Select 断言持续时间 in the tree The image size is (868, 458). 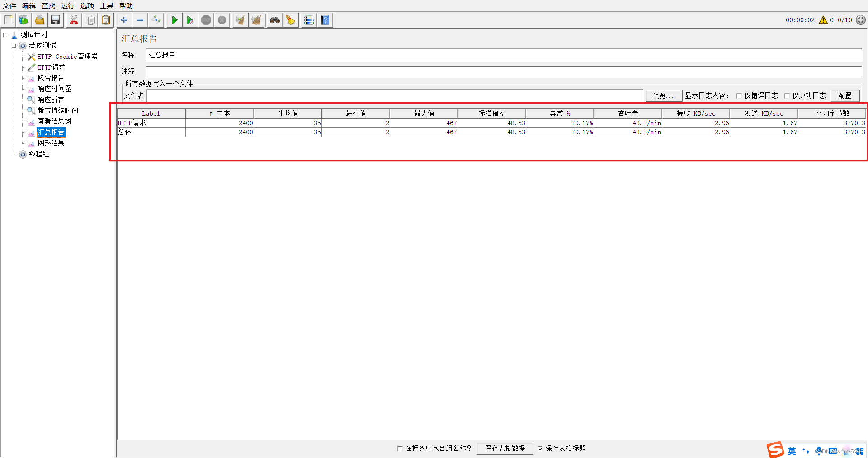pyautogui.click(x=57, y=111)
